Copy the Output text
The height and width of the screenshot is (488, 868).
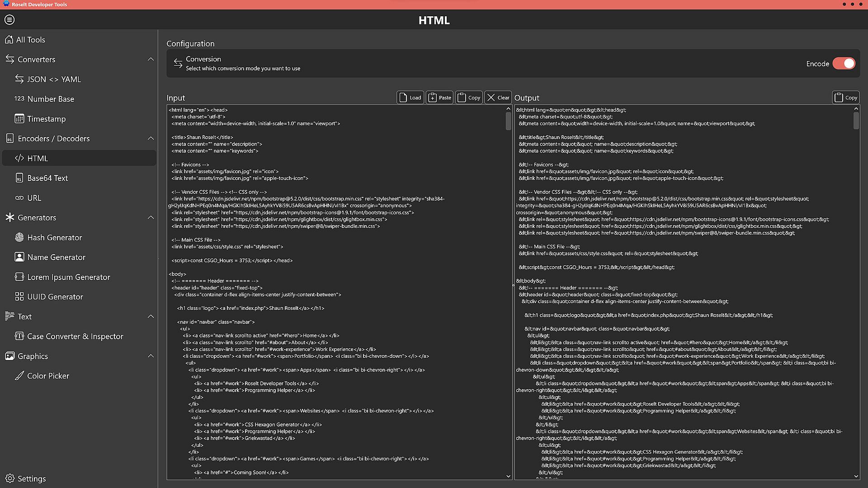tap(846, 98)
